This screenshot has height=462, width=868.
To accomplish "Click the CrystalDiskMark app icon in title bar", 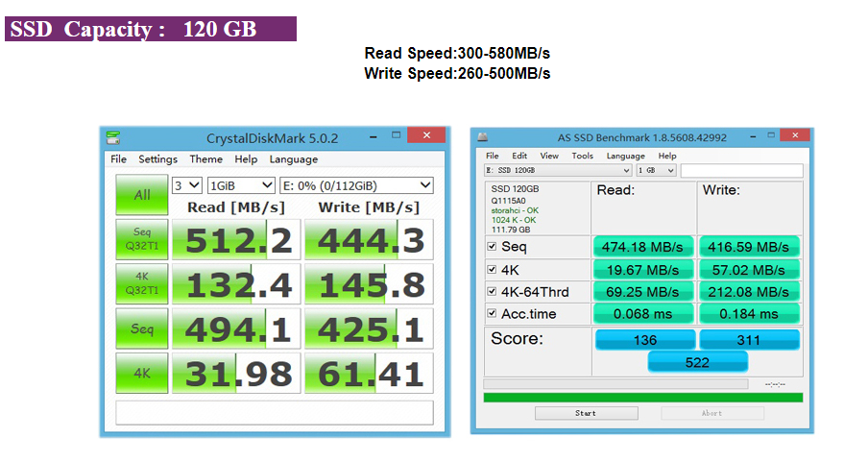I will (x=113, y=137).
